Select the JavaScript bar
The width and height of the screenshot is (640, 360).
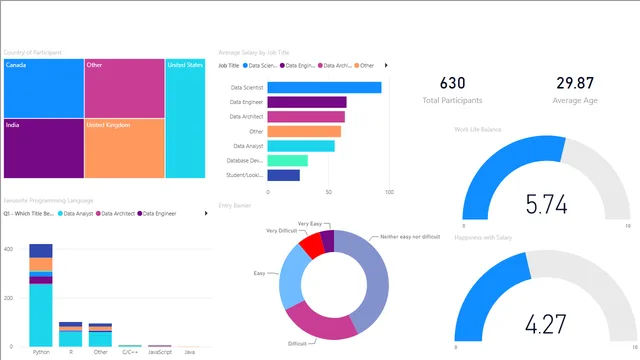(160, 346)
